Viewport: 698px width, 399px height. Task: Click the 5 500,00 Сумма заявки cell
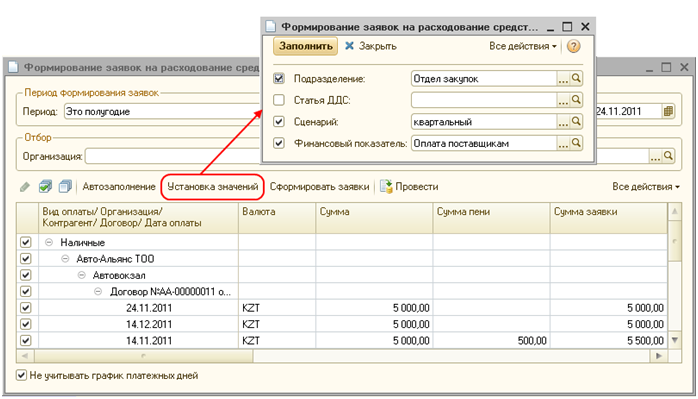[609, 341]
